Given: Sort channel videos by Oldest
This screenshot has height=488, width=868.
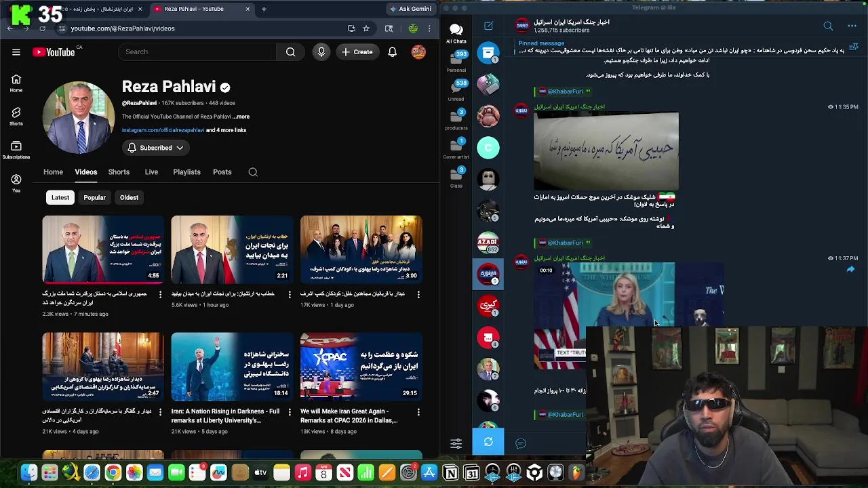Looking at the screenshot, I should click(129, 197).
